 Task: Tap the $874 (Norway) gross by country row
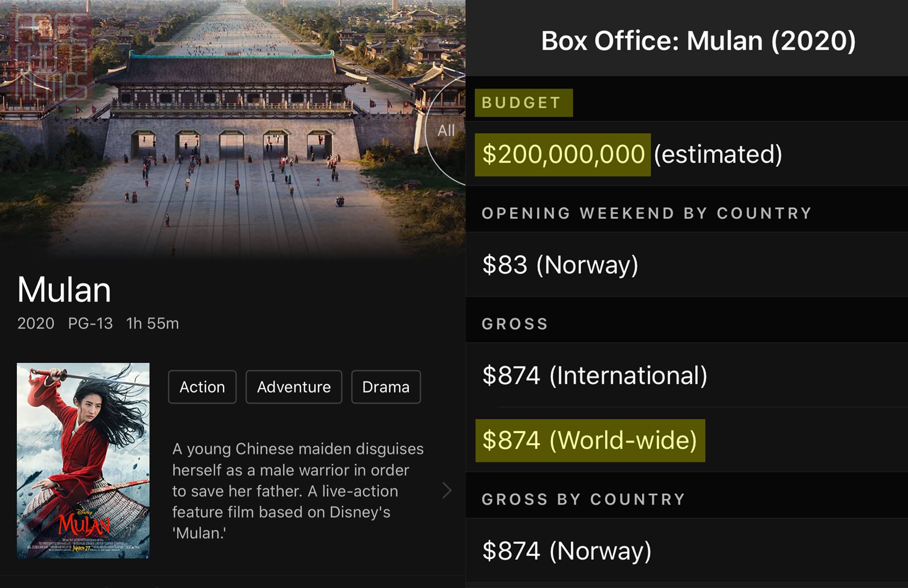coord(687,551)
